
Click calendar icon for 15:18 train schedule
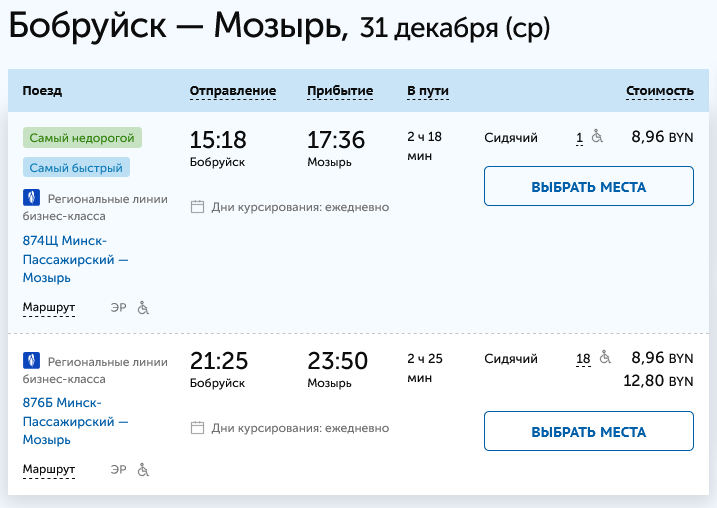pos(197,207)
